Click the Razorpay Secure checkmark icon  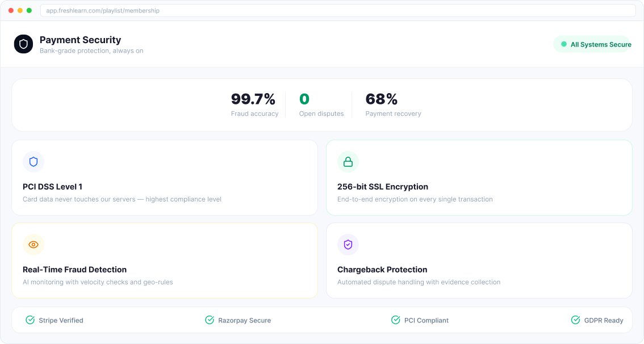pos(210,320)
